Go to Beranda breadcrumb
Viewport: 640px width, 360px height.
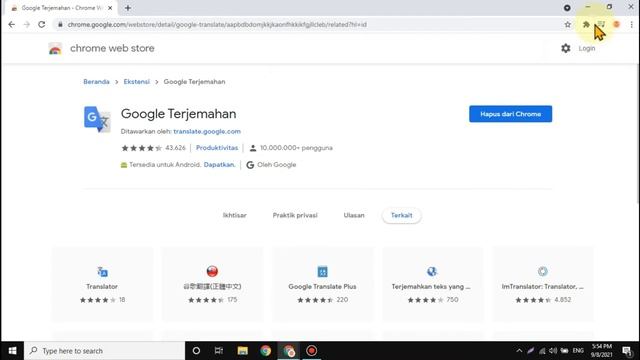tap(96, 82)
